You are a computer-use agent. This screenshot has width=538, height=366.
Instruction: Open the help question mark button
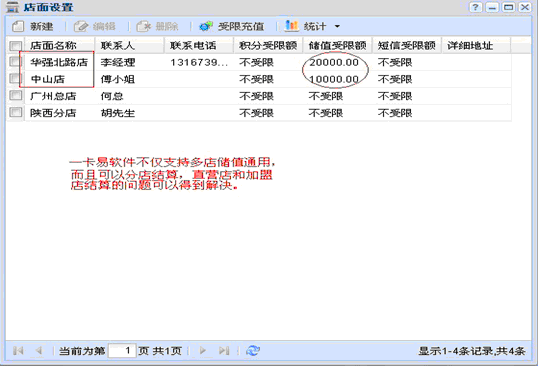click(x=475, y=7)
